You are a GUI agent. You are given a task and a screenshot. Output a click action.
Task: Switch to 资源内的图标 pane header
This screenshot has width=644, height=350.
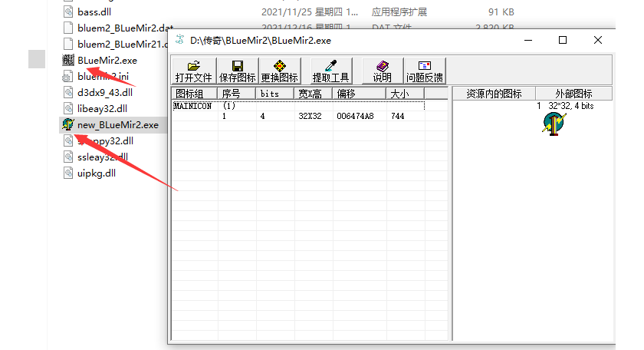(x=494, y=94)
